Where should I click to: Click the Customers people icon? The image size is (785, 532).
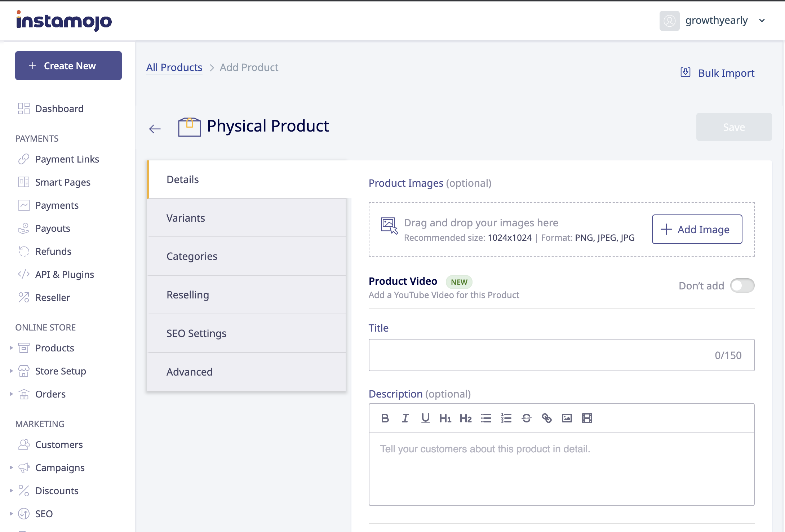click(x=24, y=444)
